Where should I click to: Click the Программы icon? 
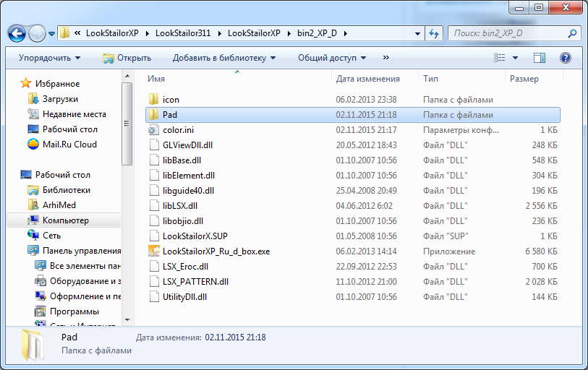(40, 311)
